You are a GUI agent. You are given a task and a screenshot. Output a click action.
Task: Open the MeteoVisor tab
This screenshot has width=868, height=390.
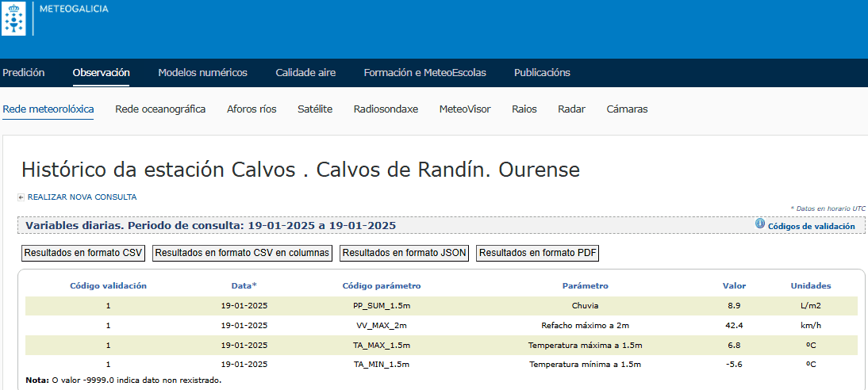(x=465, y=109)
